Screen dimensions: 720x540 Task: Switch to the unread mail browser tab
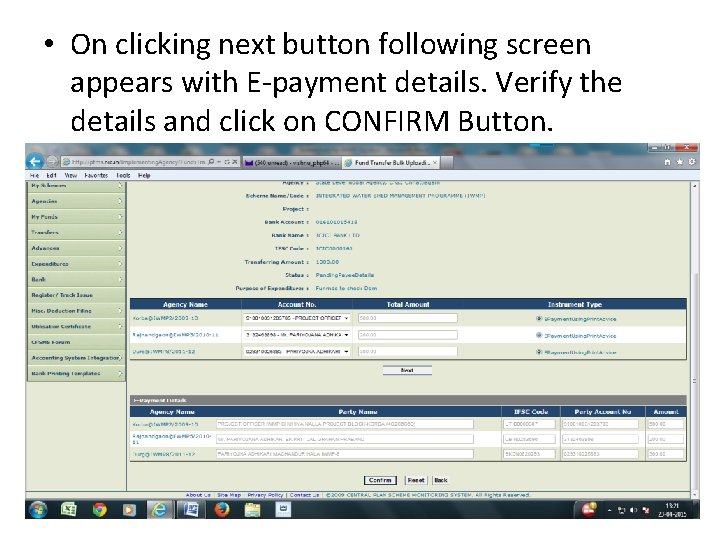point(292,163)
